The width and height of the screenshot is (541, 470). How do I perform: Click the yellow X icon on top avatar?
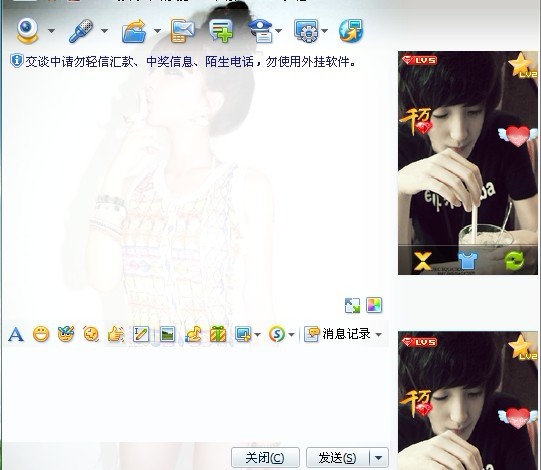423,261
